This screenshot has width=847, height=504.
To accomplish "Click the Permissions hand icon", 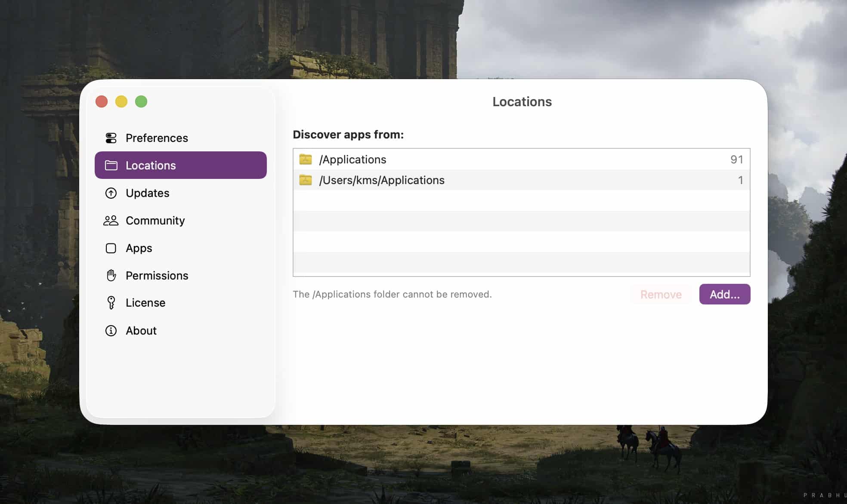I will coord(111,275).
